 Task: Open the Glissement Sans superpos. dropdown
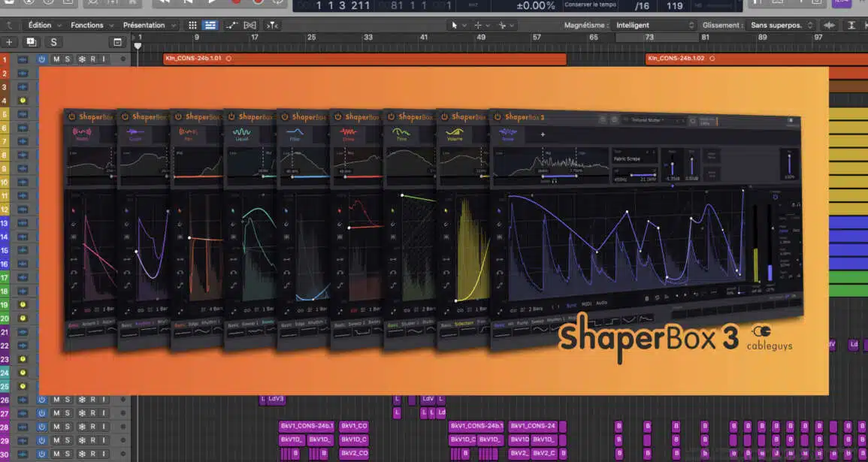pos(781,25)
